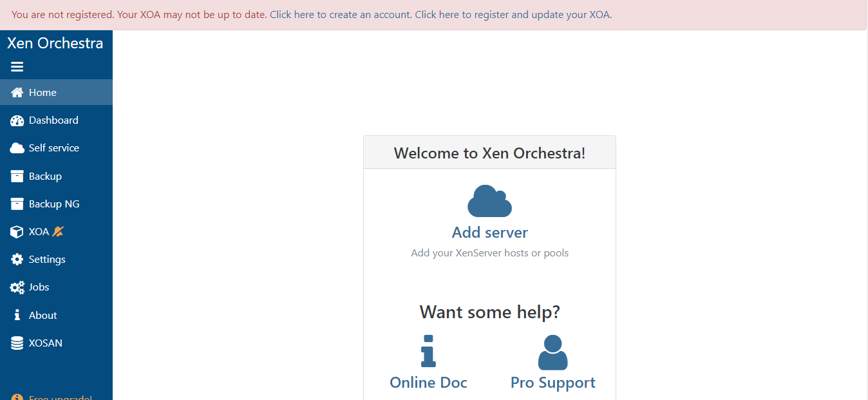
Task: Click the Online Doc info icon
Action: 428,351
